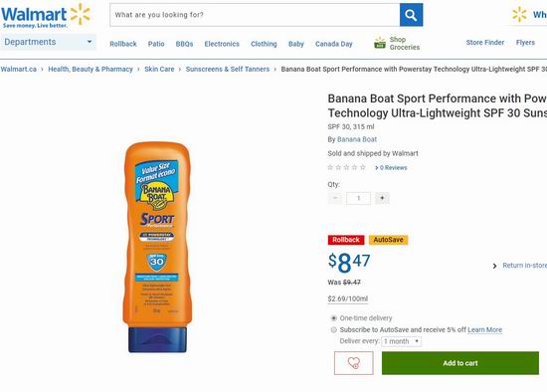
Task: Expand the Departments dropdown
Action: click(x=48, y=42)
